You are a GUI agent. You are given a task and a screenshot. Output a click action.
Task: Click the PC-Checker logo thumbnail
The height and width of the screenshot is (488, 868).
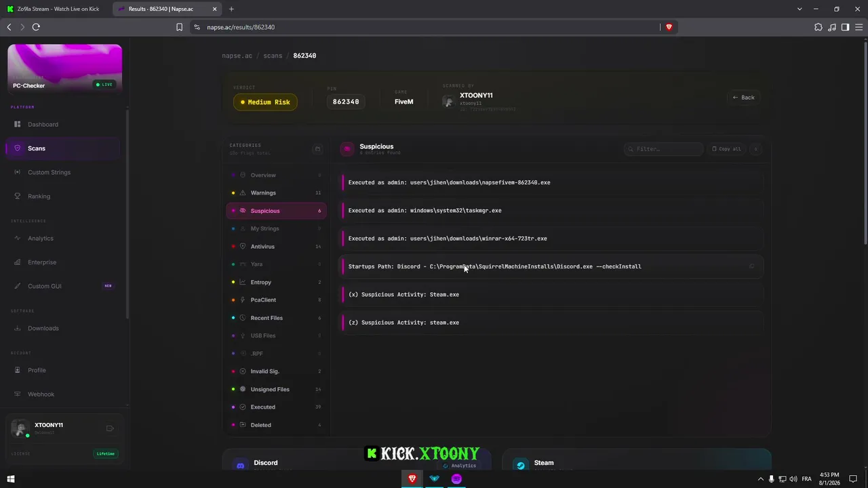(x=65, y=68)
